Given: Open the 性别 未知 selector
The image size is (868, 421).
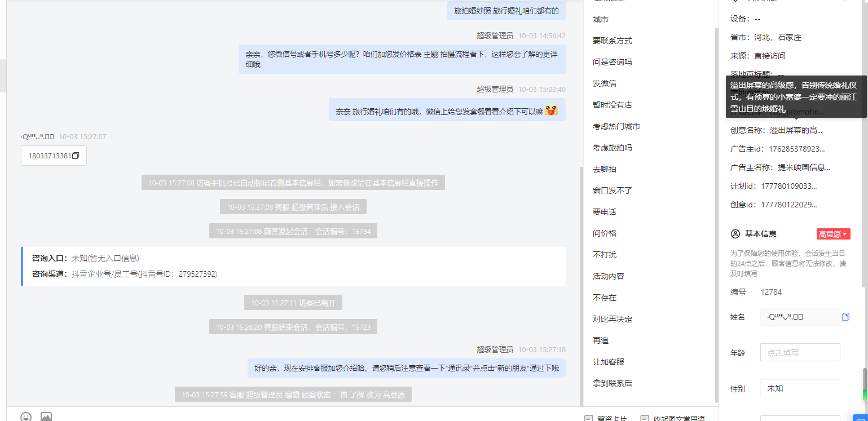Looking at the screenshot, I should (800, 388).
